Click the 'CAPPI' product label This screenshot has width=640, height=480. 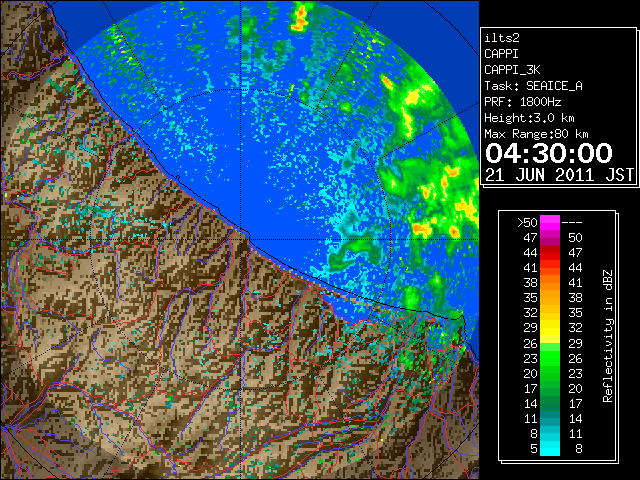click(501, 54)
